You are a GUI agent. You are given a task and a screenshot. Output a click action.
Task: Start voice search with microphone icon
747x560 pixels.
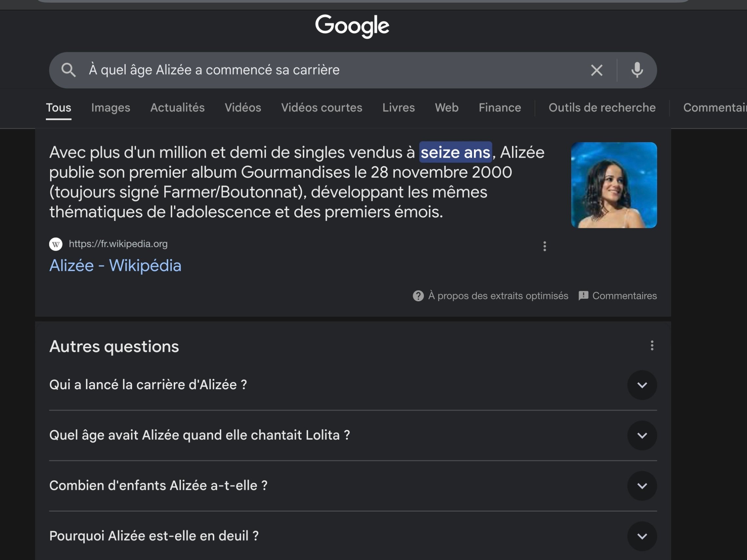[637, 70]
